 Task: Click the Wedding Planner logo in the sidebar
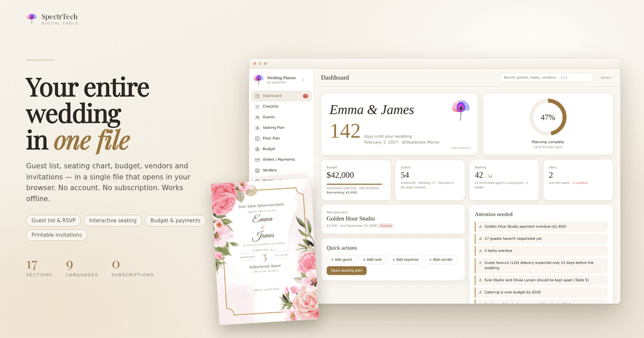click(259, 79)
